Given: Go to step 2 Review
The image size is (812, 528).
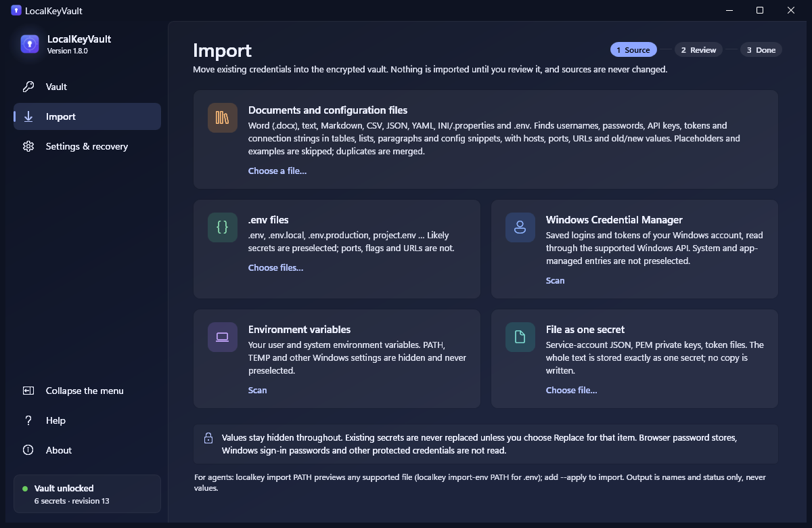Looking at the screenshot, I should pyautogui.click(x=698, y=50).
